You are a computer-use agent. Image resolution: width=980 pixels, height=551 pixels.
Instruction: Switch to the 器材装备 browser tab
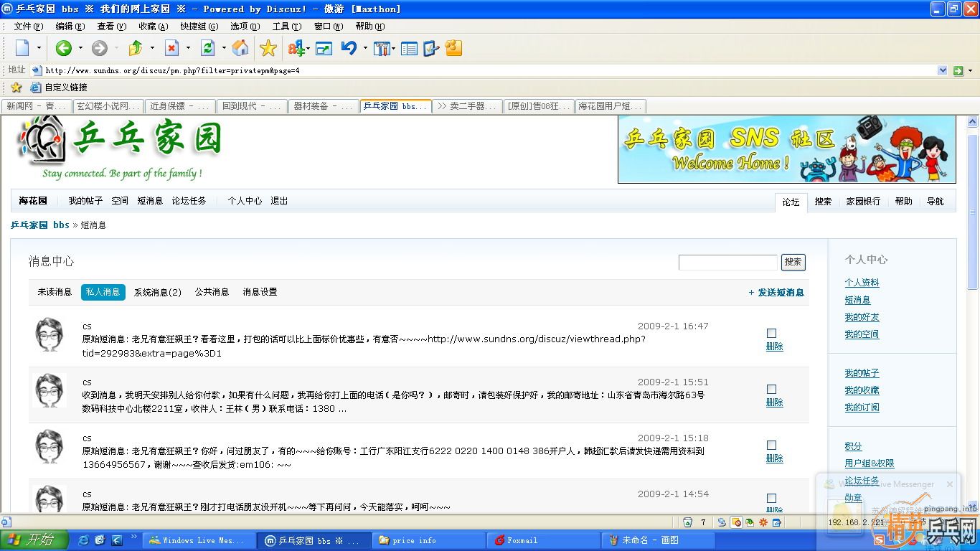point(324,106)
